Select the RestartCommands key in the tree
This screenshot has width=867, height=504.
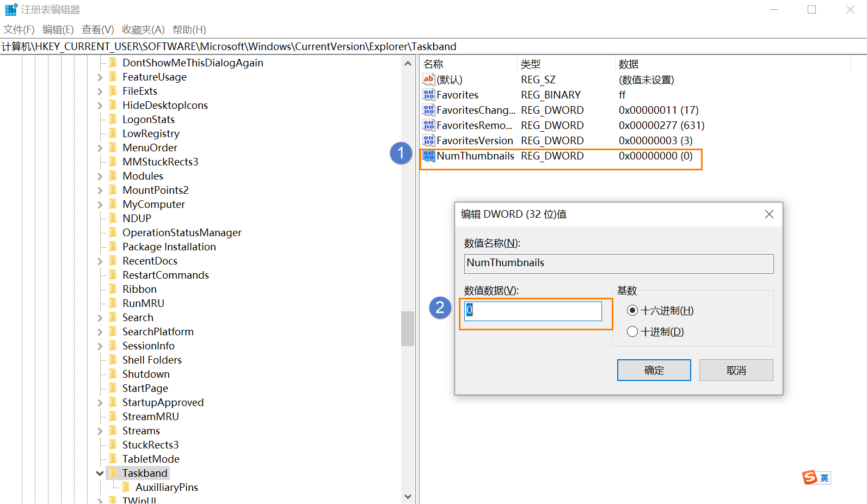pyautogui.click(x=165, y=275)
